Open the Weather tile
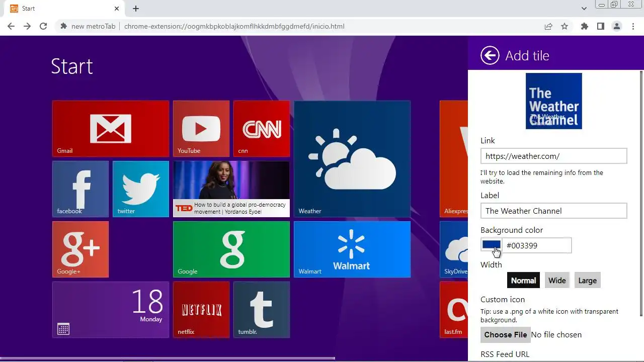644x362 pixels. pos(352,159)
